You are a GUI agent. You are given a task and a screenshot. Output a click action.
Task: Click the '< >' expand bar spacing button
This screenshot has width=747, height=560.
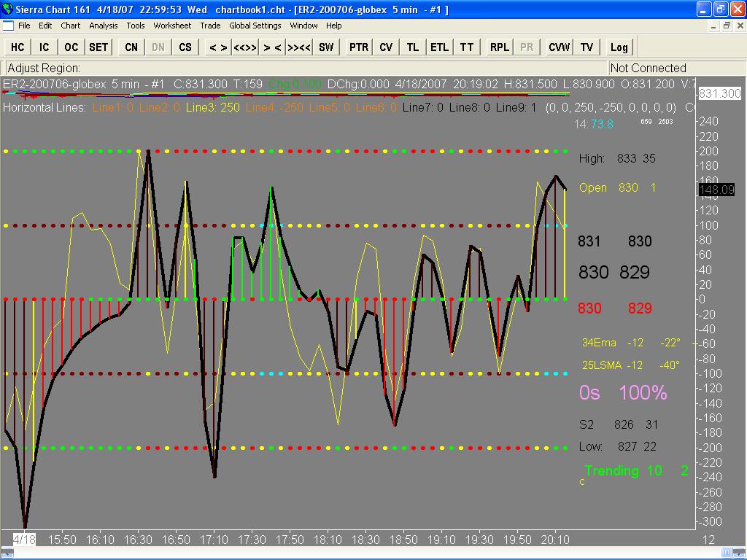(217, 47)
